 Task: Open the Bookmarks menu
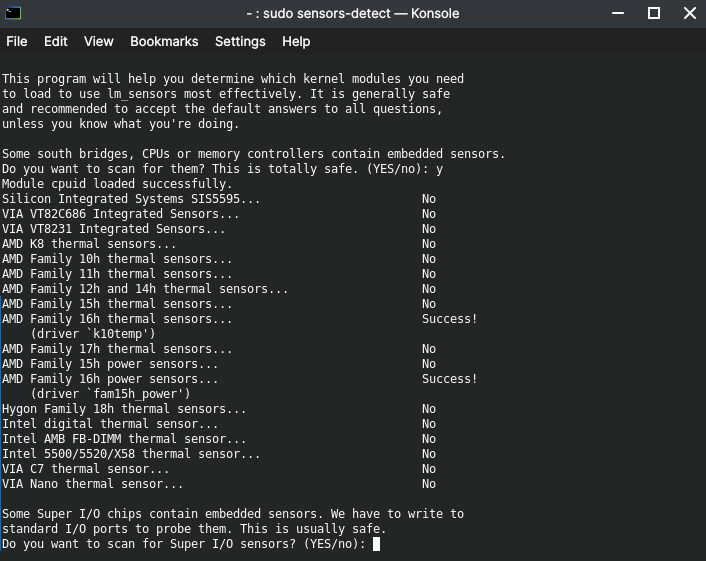point(164,41)
